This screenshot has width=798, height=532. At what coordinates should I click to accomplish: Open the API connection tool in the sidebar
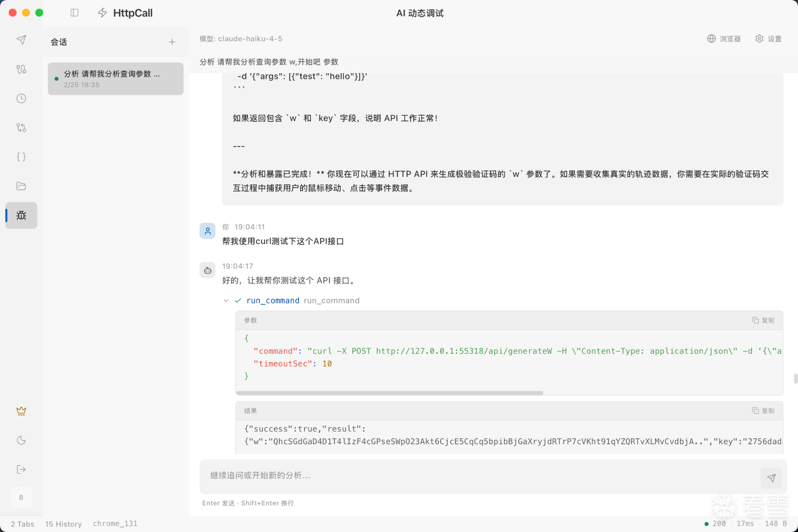click(x=21, y=69)
